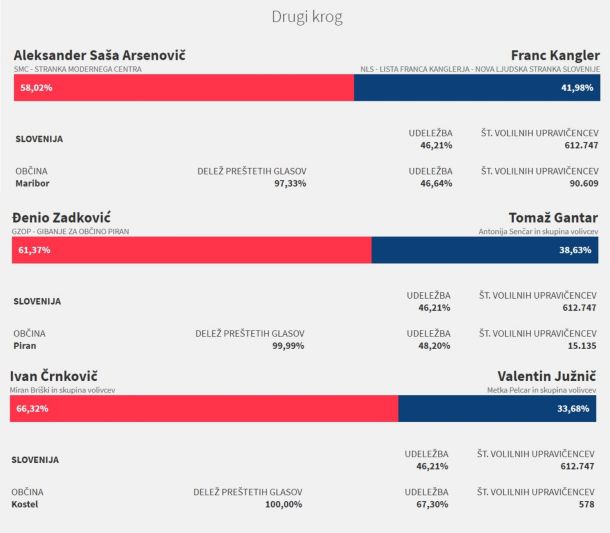Open candidate Đenio Zadković
Image resolution: width=610 pixels, height=533 pixels.
[61, 218]
